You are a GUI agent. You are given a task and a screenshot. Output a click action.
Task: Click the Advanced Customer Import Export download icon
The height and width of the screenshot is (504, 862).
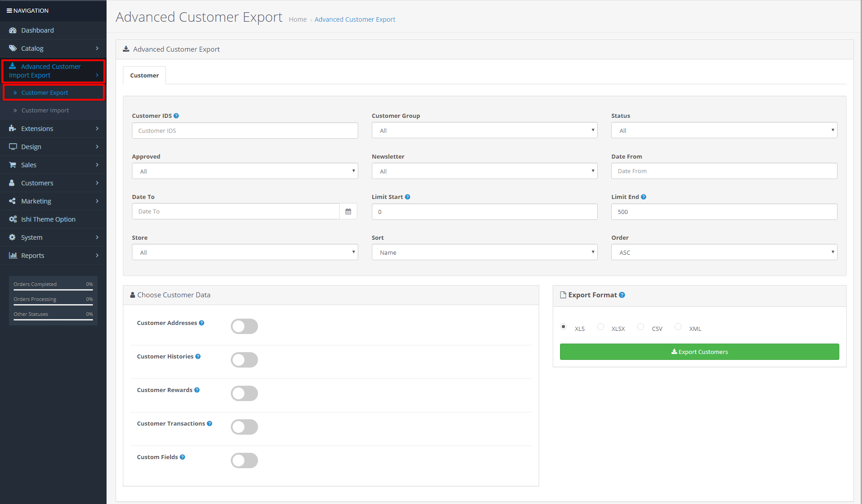13,66
